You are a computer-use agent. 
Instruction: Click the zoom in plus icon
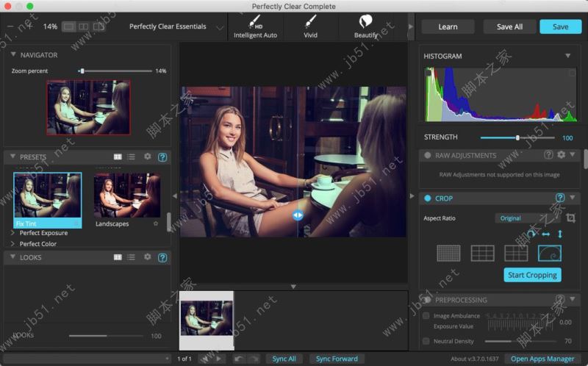point(29,26)
